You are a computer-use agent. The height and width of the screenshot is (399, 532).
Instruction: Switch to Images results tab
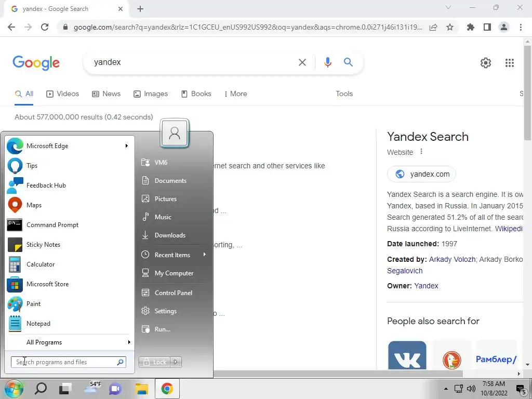click(151, 94)
